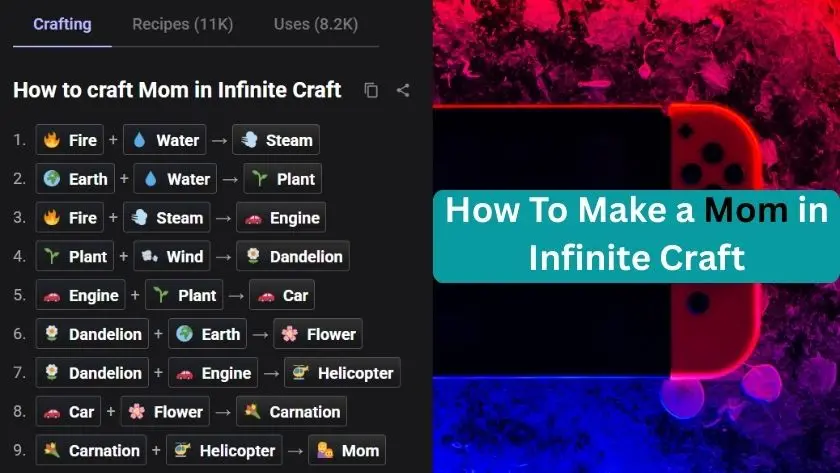Viewport: 840px width, 473px height.
Task: Open the Steam result in step 1
Action: pyautogui.click(x=276, y=140)
